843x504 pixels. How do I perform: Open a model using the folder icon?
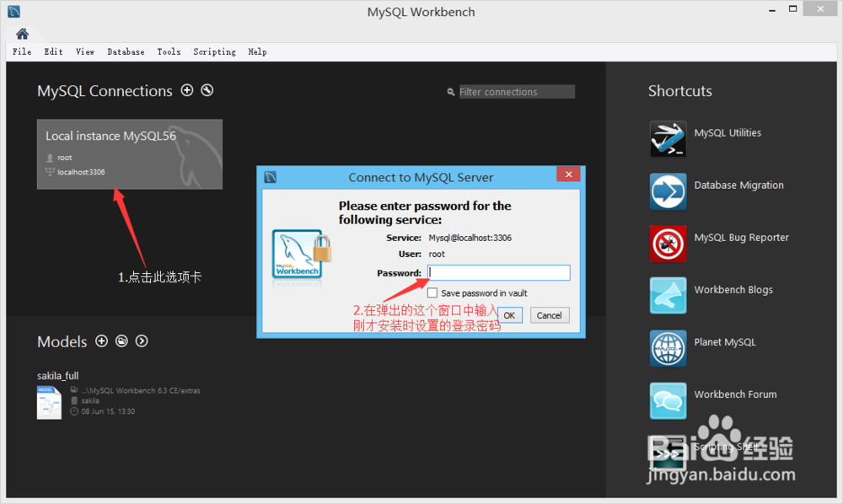tap(121, 341)
